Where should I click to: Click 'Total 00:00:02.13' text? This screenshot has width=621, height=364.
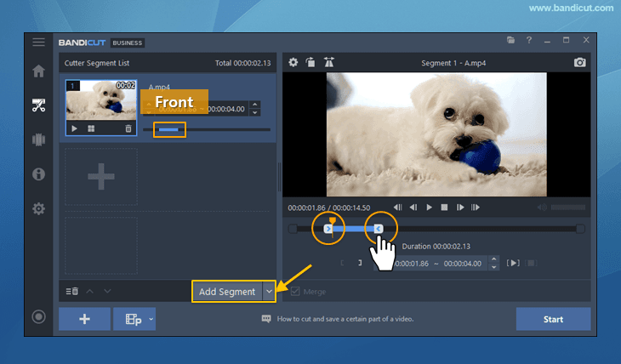(242, 63)
